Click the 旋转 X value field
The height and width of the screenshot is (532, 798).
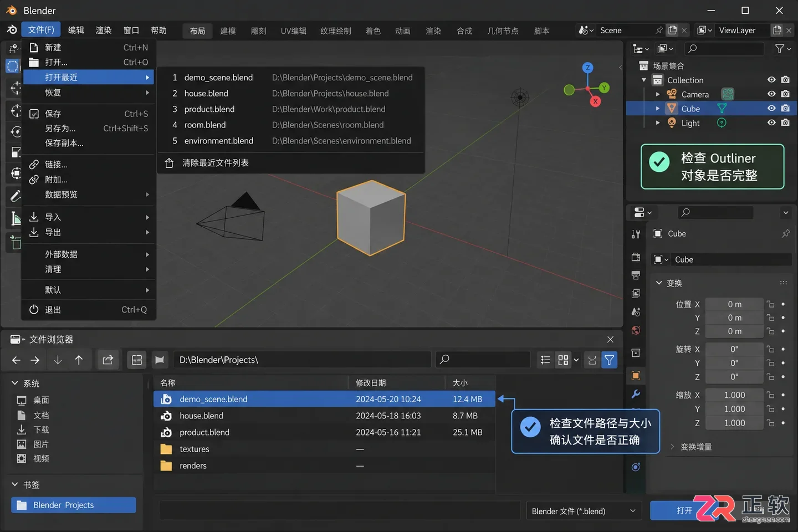(x=734, y=349)
